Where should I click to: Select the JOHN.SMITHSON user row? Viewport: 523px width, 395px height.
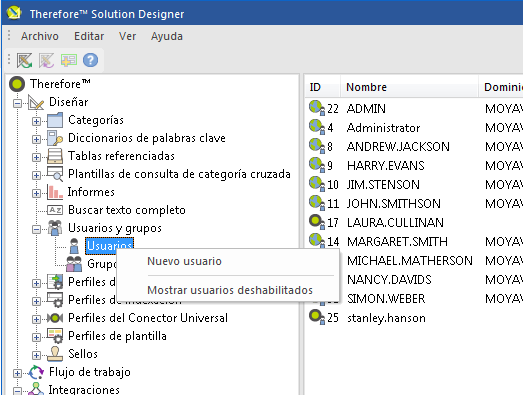coord(414,204)
